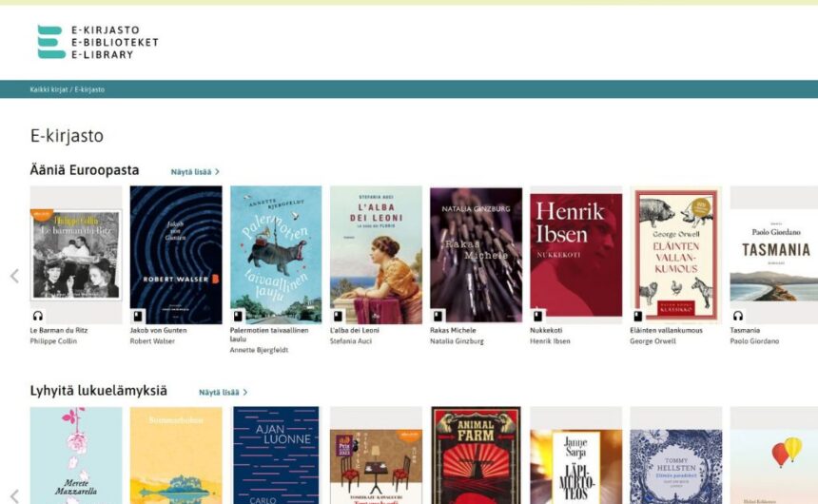The height and width of the screenshot is (504, 818).
Task: Click the e-book icon on the Eläinten vallankumous cover
Action: click(637, 316)
